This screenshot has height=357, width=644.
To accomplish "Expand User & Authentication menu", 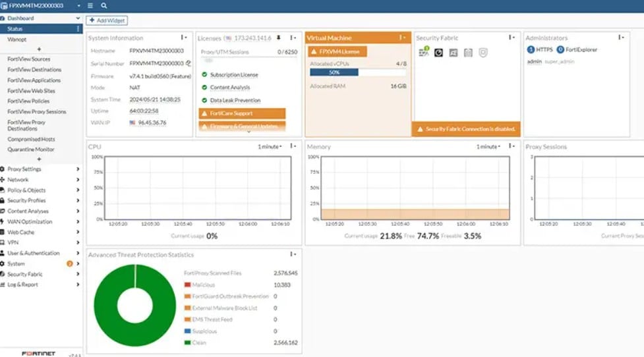I will pos(40,253).
